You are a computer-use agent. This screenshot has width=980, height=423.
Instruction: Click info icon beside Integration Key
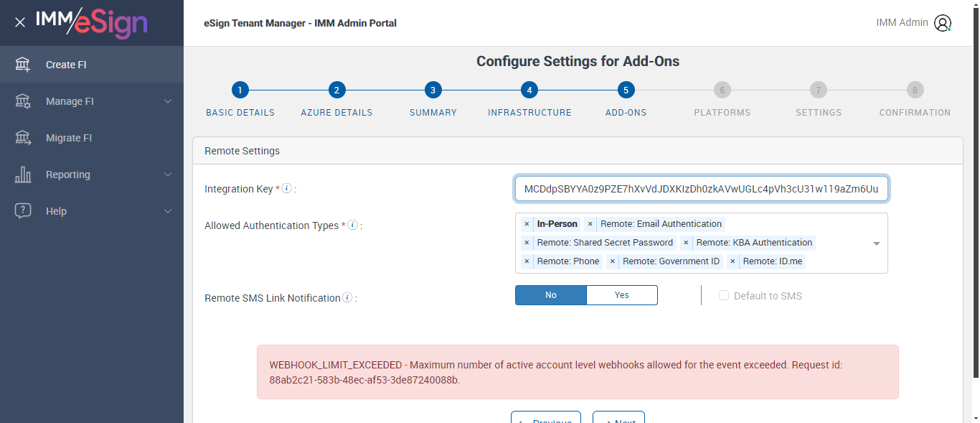click(287, 189)
